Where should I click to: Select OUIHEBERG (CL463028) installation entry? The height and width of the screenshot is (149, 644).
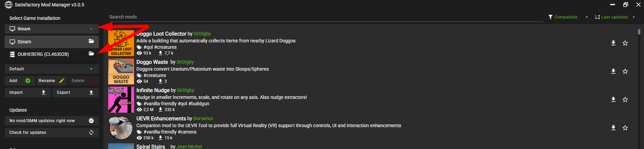pos(43,54)
